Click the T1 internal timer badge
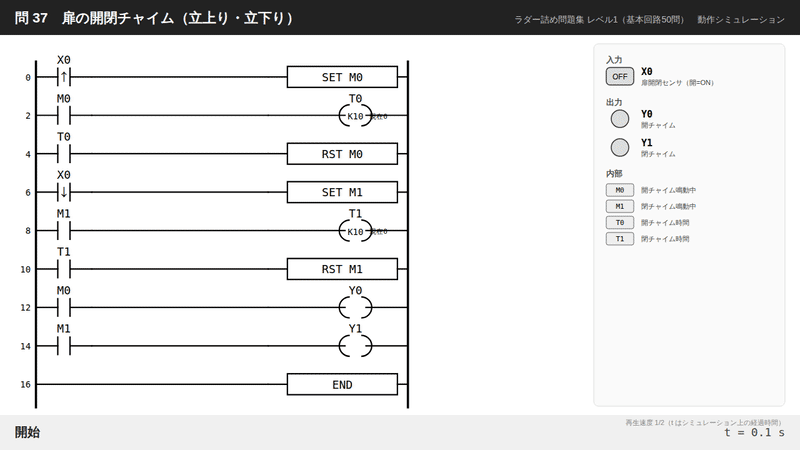The height and width of the screenshot is (450, 800). tap(619, 239)
